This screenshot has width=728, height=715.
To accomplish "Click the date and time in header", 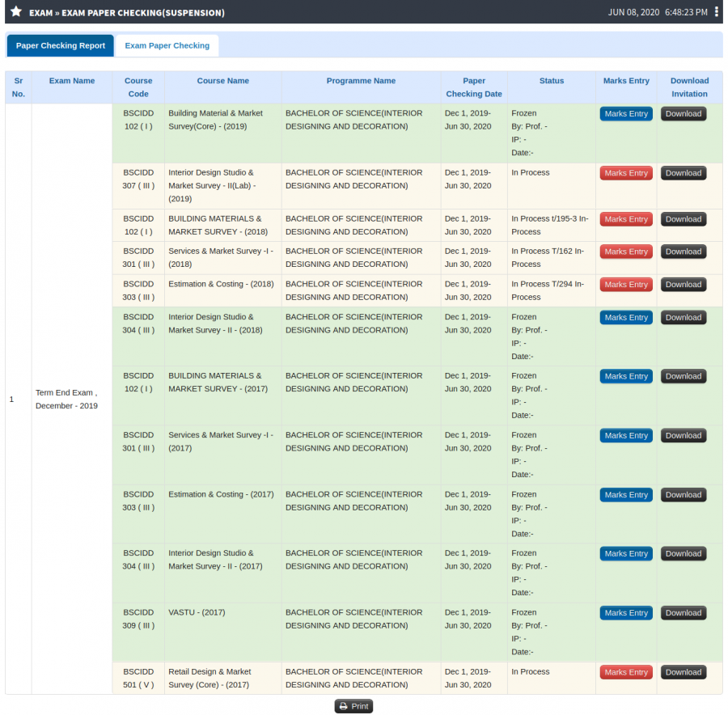I will (658, 12).
